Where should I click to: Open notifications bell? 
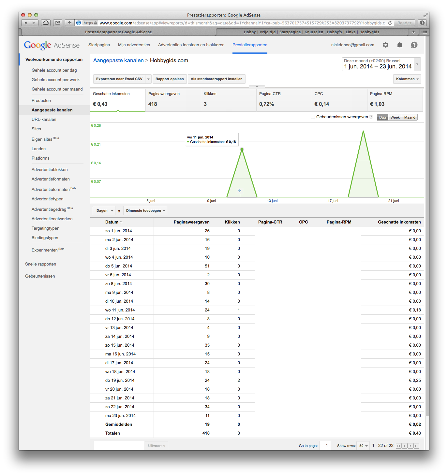pos(399,45)
